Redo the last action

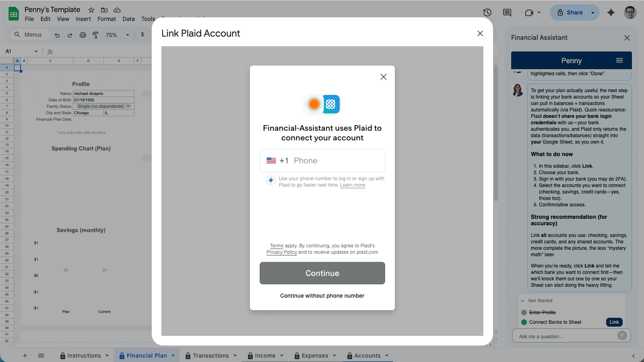tap(70, 35)
